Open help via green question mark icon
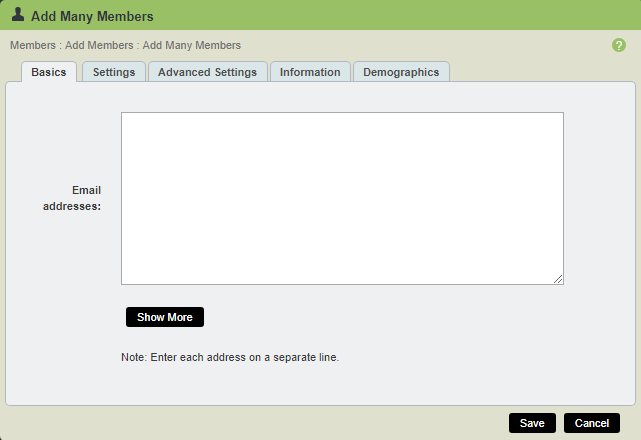The width and height of the screenshot is (641, 440). tap(619, 46)
